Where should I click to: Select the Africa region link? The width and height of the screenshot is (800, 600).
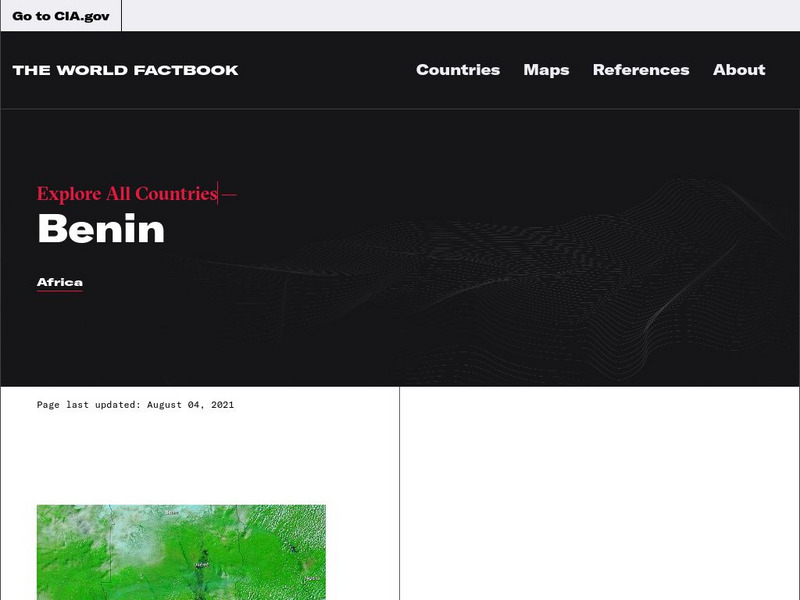click(58, 281)
